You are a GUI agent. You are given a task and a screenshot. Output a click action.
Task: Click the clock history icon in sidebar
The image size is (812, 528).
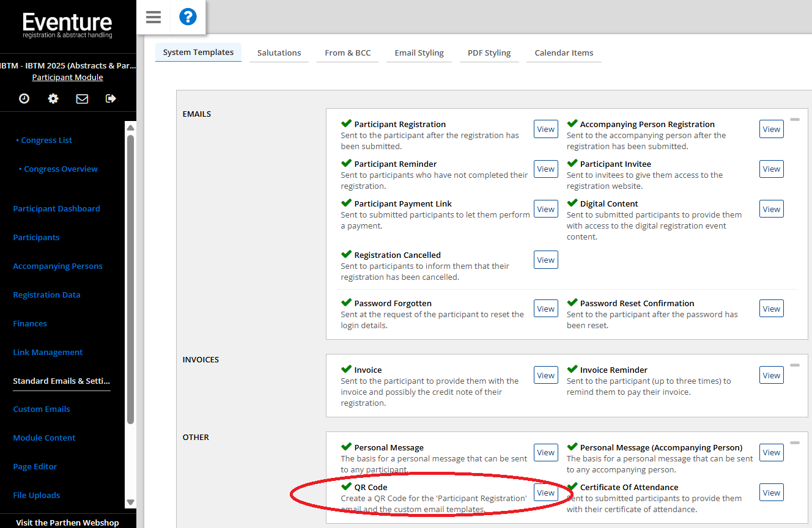(x=24, y=98)
